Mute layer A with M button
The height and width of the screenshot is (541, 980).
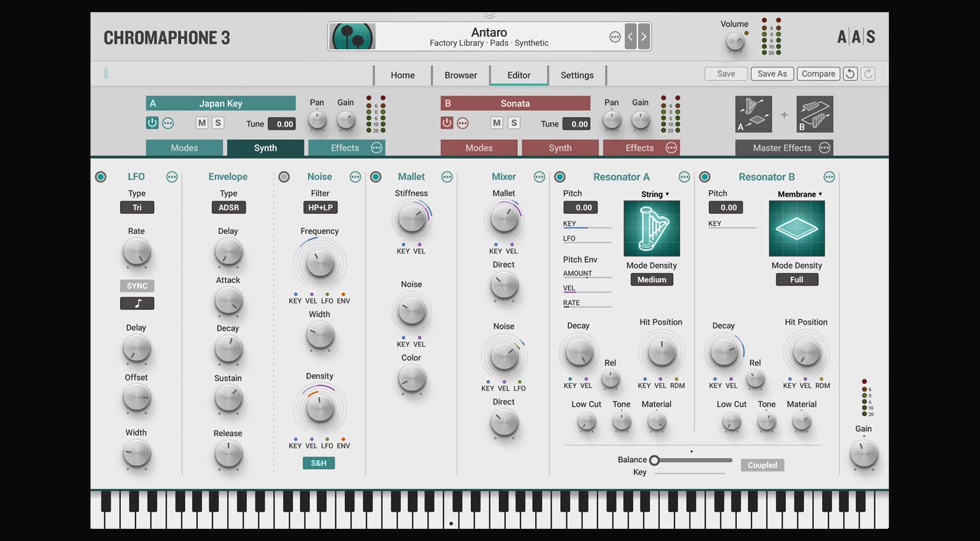tap(202, 123)
